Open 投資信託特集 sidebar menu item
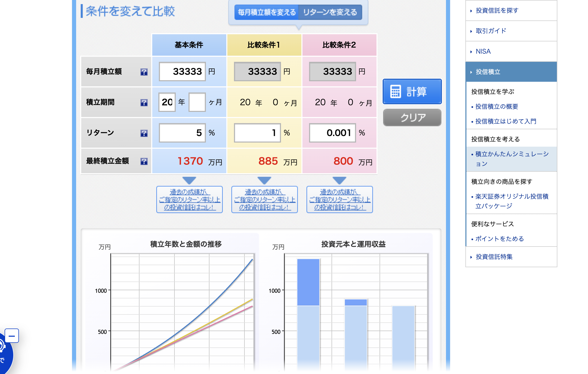The width and height of the screenshot is (588, 374). click(x=494, y=257)
